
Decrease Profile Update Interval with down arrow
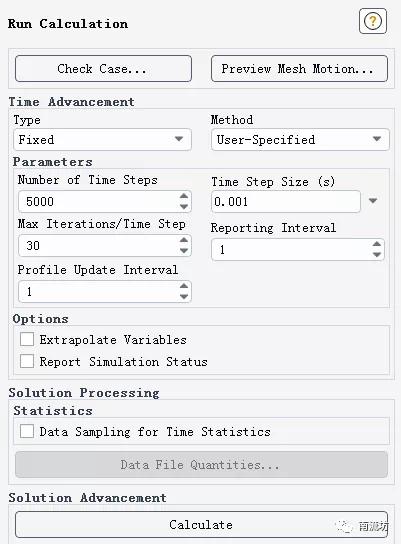coord(184,297)
